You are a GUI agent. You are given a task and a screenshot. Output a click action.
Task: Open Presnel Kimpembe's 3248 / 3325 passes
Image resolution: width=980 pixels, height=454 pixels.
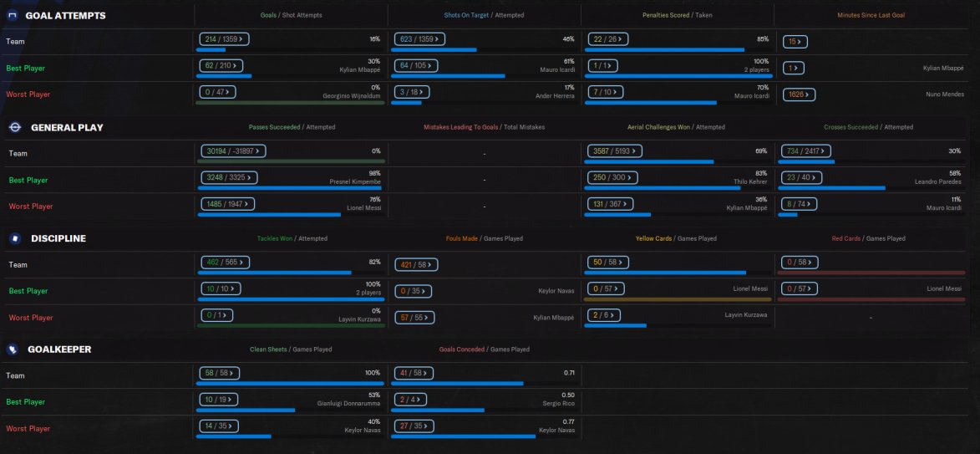tap(230, 177)
